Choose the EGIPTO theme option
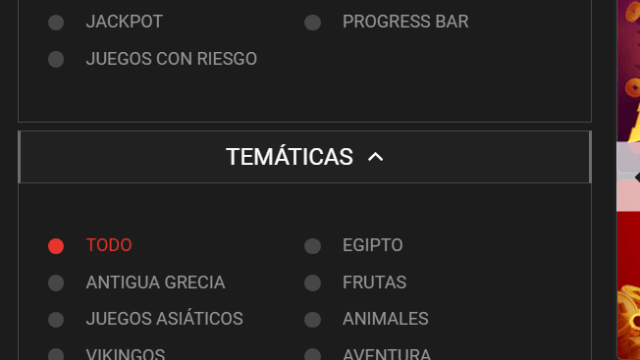Viewport: 640px width, 360px height. tap(313, 246)
